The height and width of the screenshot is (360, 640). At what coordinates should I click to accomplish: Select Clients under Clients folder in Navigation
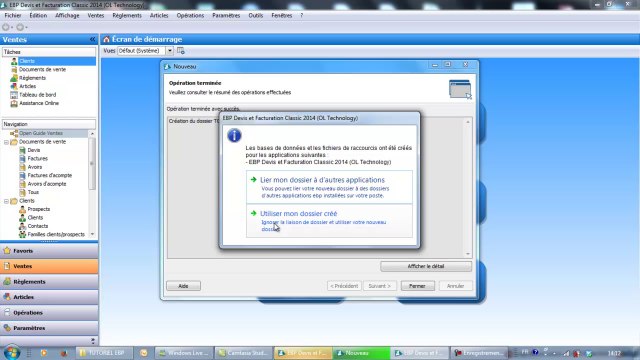pos(35,218)
